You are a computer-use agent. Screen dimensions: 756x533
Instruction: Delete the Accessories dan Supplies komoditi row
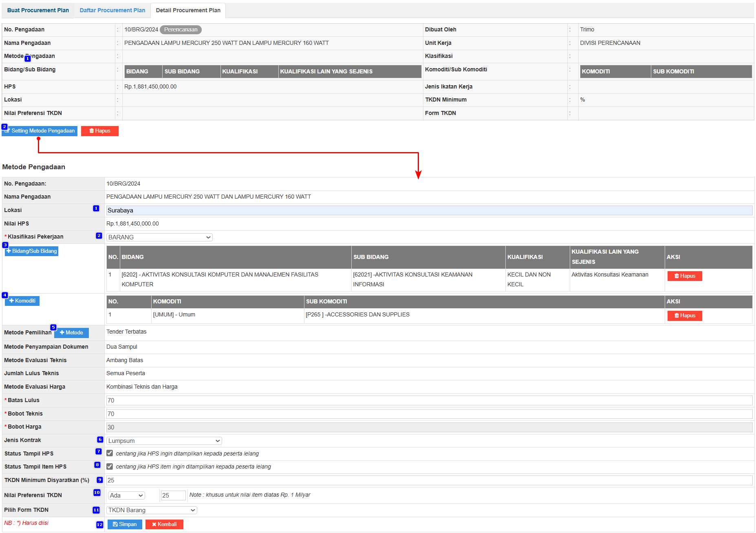coord(684,316)
